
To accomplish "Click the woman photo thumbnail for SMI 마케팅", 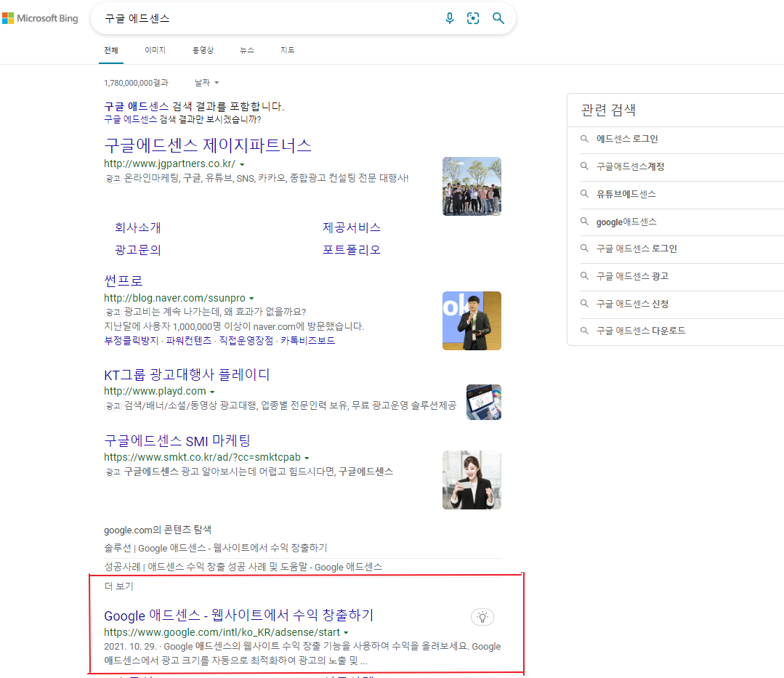I will (472, 480).
